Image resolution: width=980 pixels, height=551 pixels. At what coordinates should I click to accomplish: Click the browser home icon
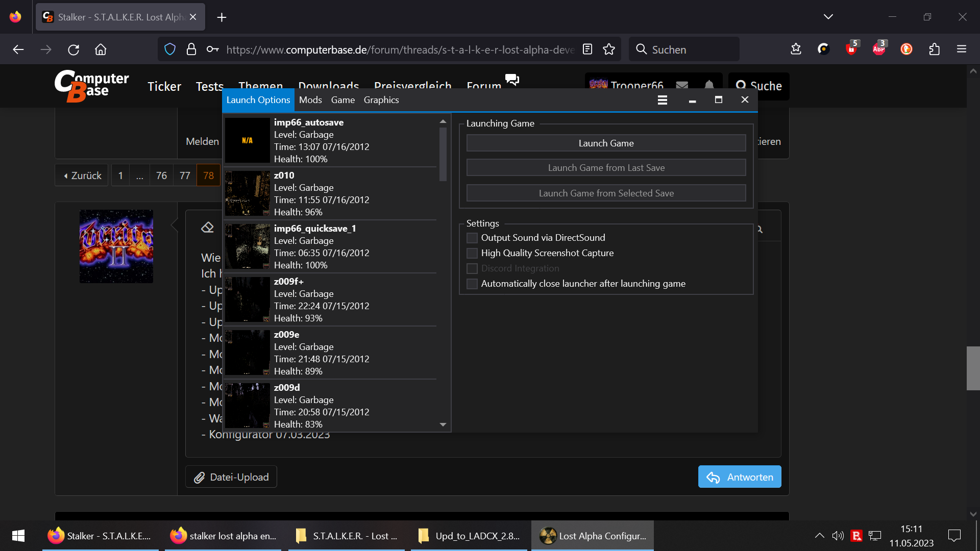101,49
